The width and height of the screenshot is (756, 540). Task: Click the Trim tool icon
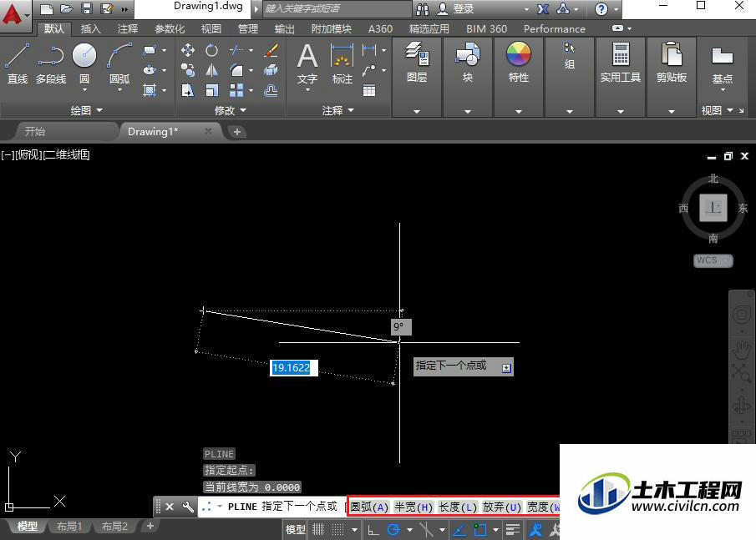click(236, 50)
